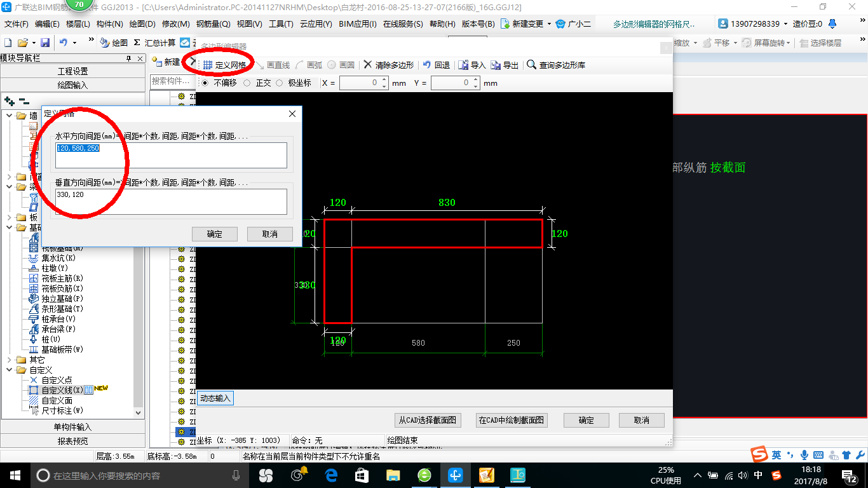Click 绘图 drawing toolbar icon

click(x=114, y=43)
